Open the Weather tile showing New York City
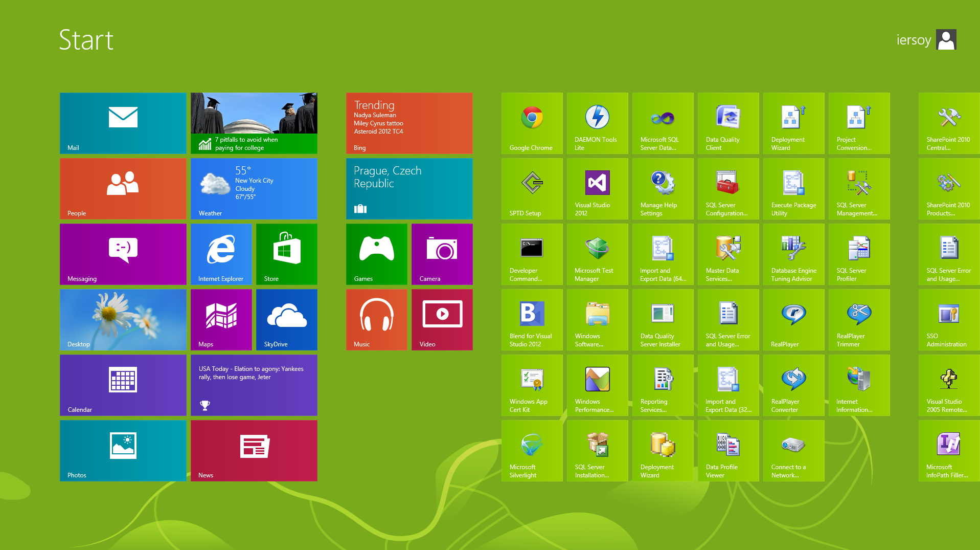 pyautogui.click(x=254, y=189)
